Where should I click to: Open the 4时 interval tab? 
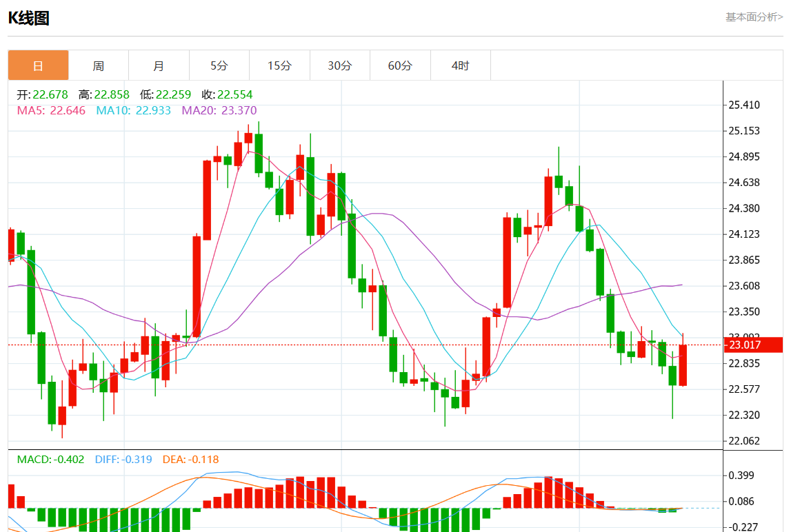[460, 65]
